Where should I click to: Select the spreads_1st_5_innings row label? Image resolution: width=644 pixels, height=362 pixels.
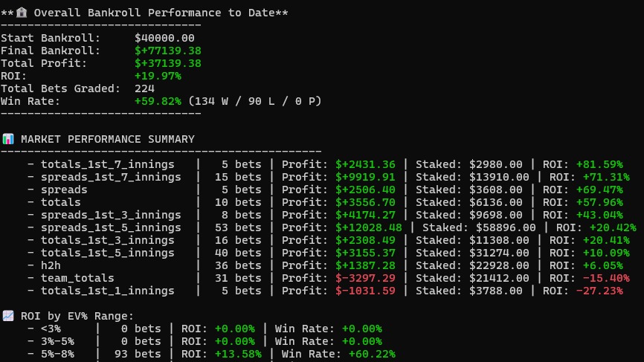(x=111, y=227)
